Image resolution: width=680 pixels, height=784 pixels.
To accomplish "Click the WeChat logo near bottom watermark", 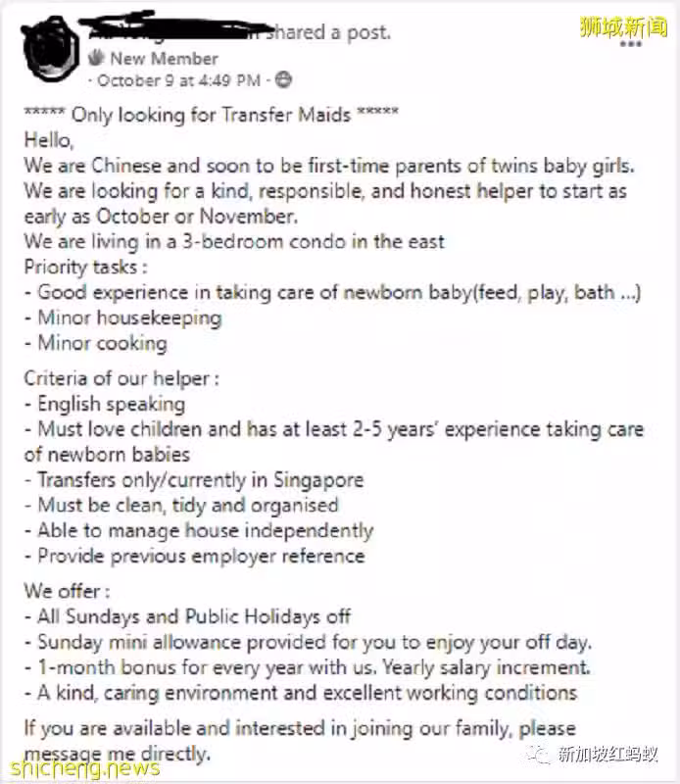I will click(x=540, y=753).
